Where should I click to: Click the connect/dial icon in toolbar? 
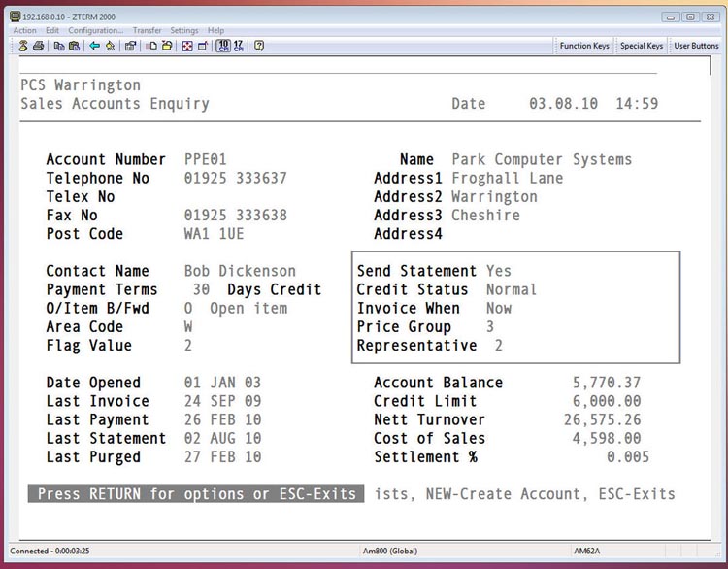[x=22, y=46]
